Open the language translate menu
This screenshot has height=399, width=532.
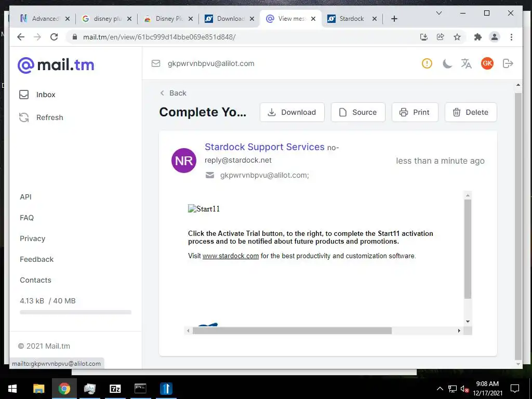(466, 63)
